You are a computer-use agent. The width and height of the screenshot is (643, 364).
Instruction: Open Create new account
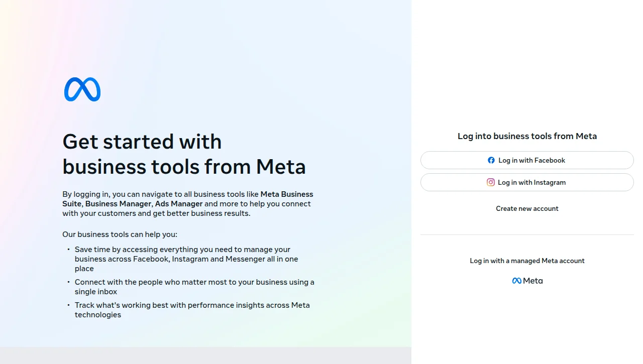527,208
